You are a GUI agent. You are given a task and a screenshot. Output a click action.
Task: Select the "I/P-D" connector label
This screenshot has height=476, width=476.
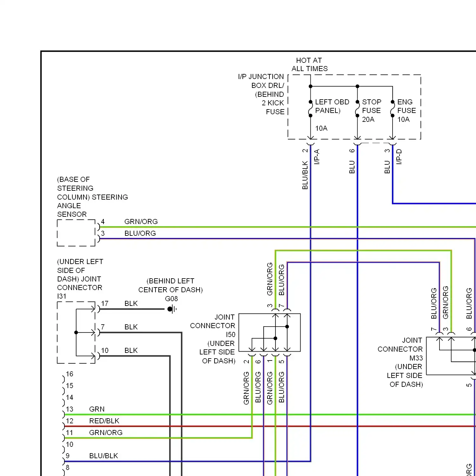pos(399,157)
